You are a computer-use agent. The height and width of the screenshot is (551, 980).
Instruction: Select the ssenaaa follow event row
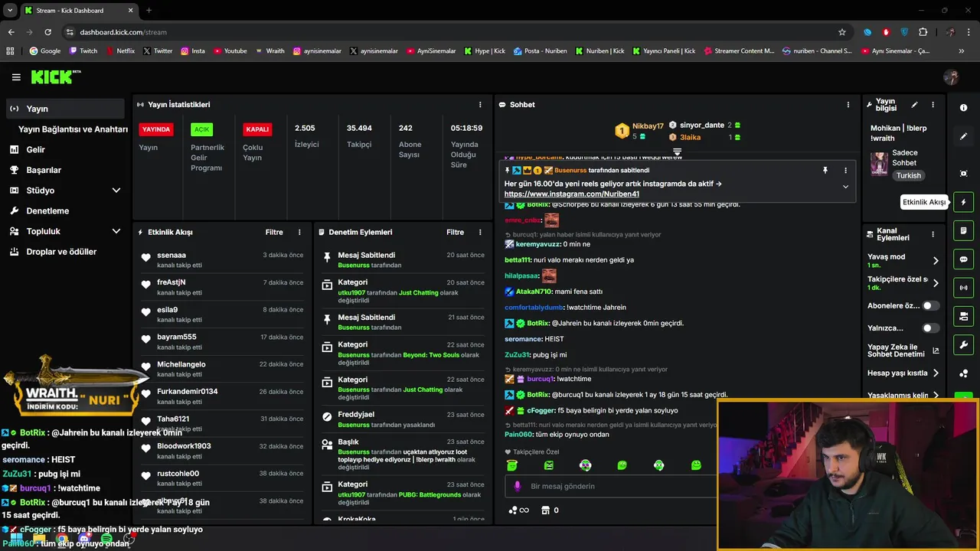tap(222, 260)
